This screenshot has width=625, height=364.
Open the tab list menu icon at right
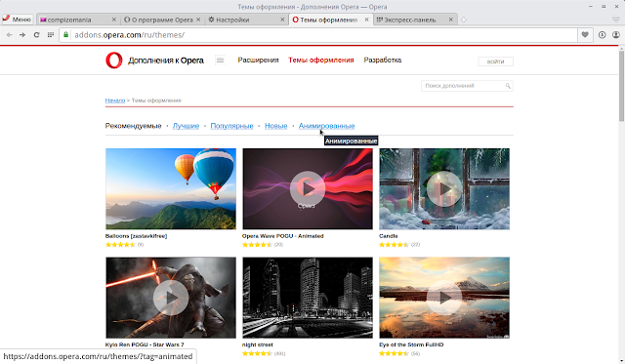(x=616, y=20)
